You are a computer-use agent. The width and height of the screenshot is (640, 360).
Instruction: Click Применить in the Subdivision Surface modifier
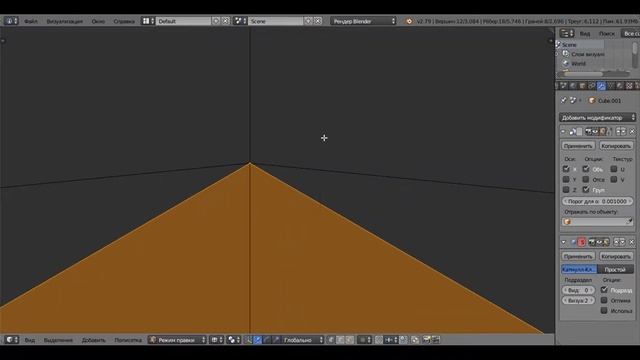pos(578,256)
